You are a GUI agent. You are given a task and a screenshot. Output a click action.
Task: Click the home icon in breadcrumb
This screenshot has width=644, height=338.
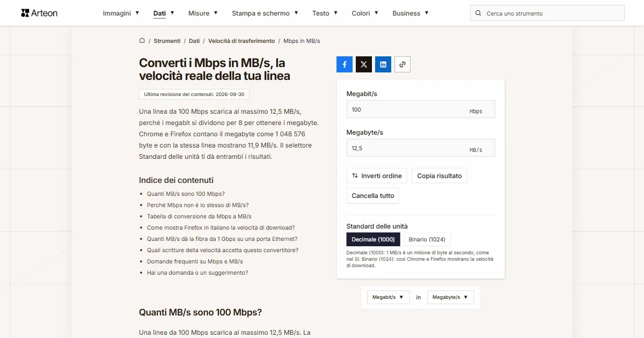[x=142, y=41]
